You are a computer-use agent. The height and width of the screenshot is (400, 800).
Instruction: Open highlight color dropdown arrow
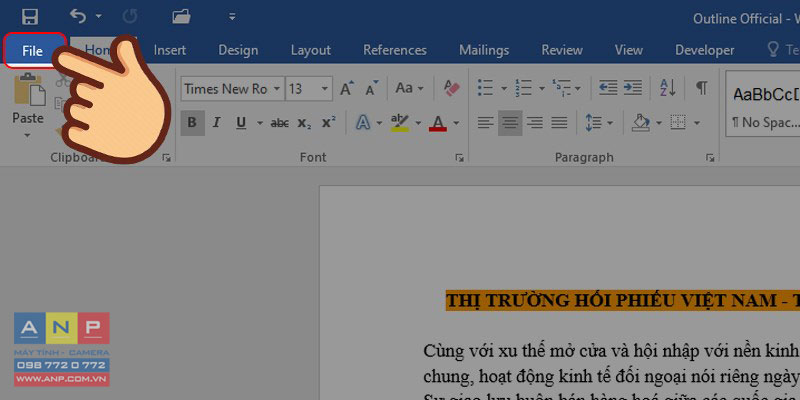[418, 123]
